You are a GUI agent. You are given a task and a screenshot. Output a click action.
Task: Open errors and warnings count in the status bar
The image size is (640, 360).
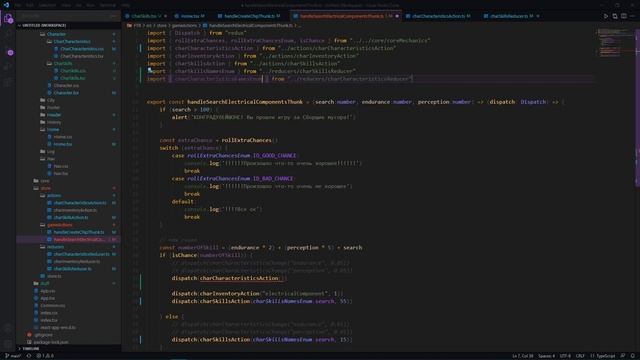(45, 356)
